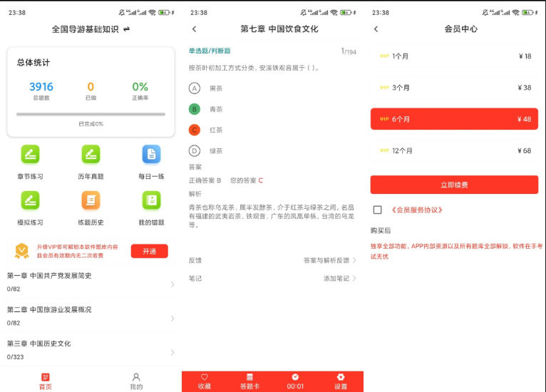Tap the Wi-Fi status icon in the left screen

152,13
